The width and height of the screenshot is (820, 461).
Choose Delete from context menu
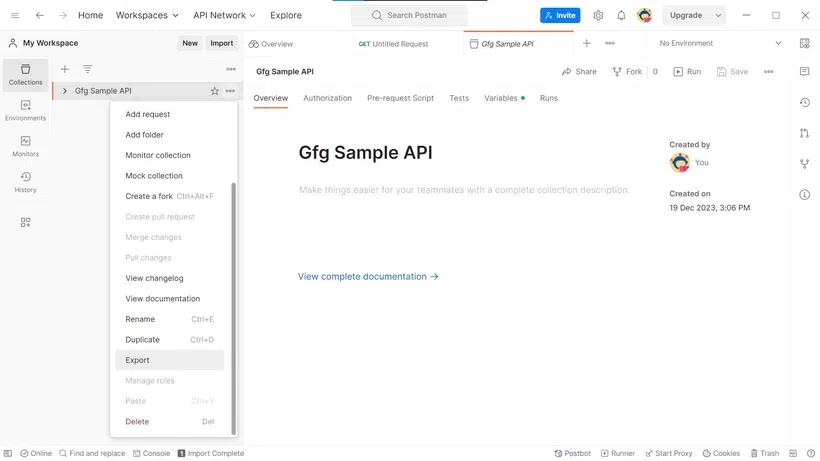pos(169,422)
